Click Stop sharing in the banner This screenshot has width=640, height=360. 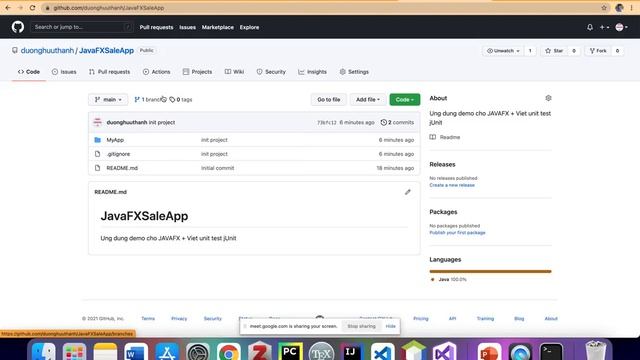(361, 326)
